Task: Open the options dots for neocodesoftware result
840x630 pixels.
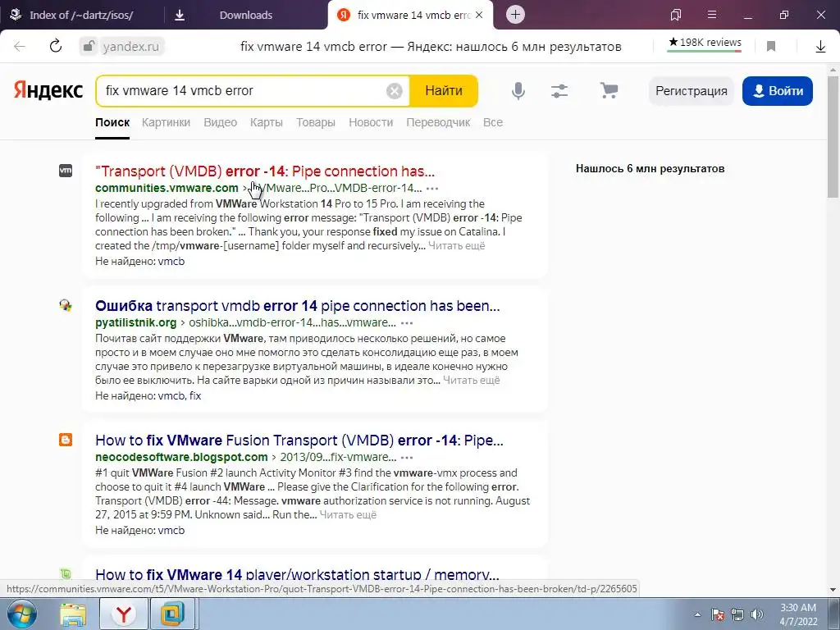Action: point(407,458)
